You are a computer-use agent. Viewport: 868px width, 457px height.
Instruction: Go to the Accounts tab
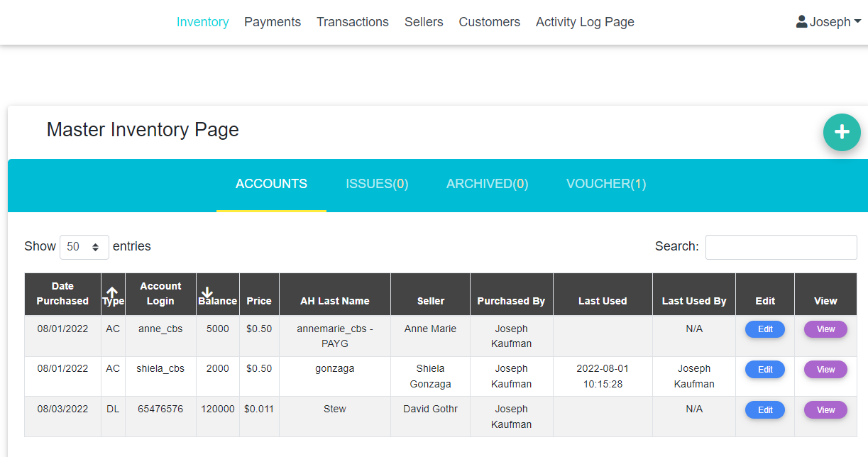click(x=271, y=184)
